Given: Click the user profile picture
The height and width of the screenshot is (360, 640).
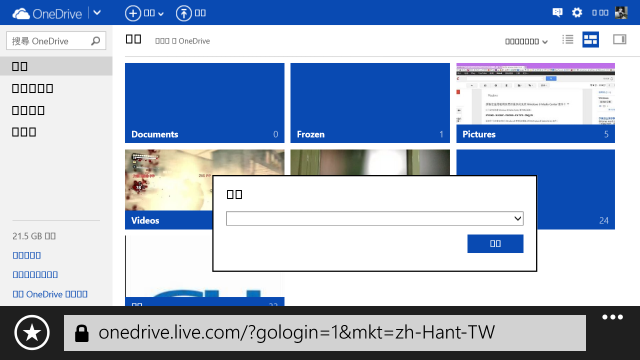Looking at the screenshot, I should 621,13.
